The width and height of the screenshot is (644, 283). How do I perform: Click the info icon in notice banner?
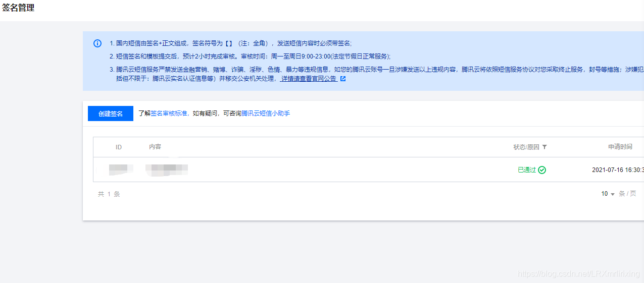(97, 43)
